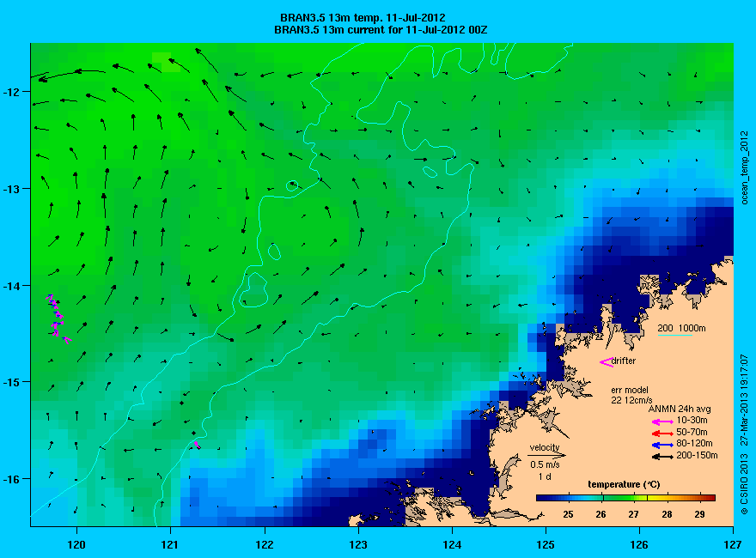Viewport: 756px width, 558px height.
Task: Click latitude axis label -15
Action: tap(9, 382)
